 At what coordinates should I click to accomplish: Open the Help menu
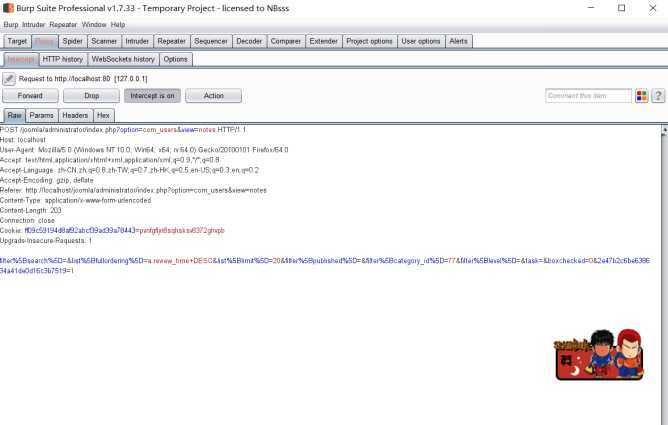tap(118, 25)
